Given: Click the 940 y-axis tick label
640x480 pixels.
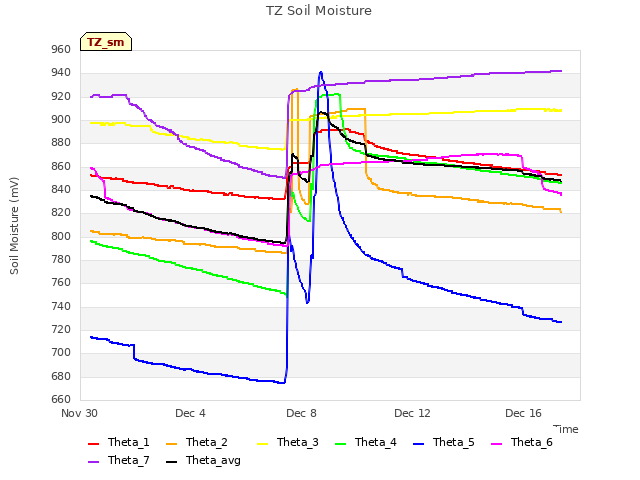Looking at the screenshot, I should pos(61,73).
